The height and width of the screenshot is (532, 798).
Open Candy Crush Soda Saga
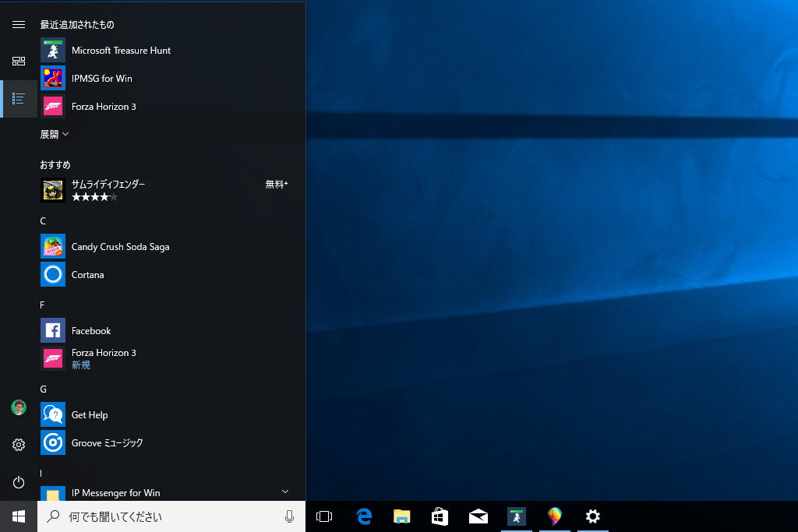pos(120,247)
